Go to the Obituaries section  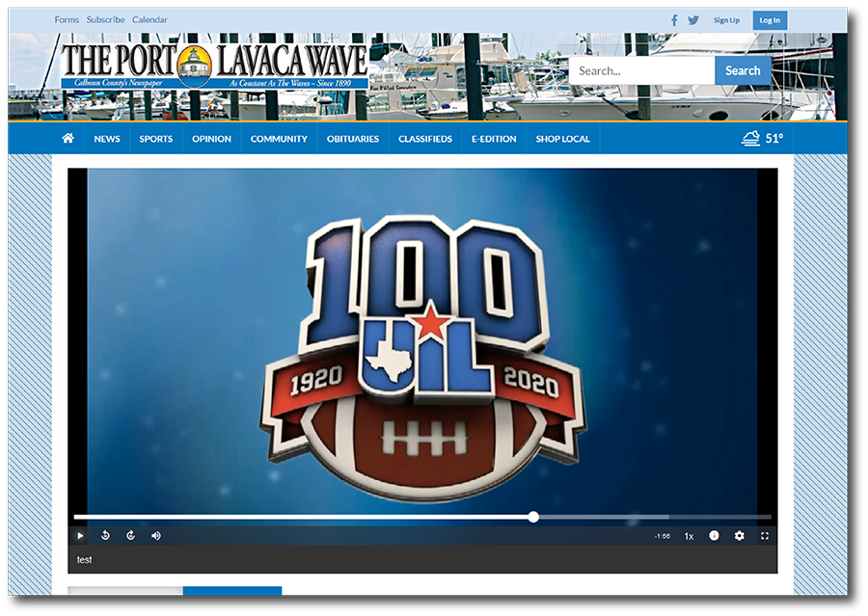pyautogui.click(x=353, y=139)
